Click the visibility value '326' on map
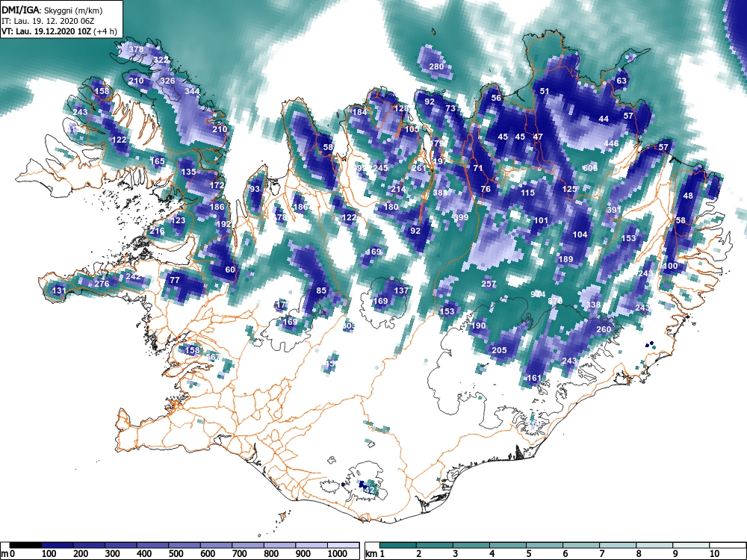The width and height of the screenshot is (747, 560). pos(167,81)
